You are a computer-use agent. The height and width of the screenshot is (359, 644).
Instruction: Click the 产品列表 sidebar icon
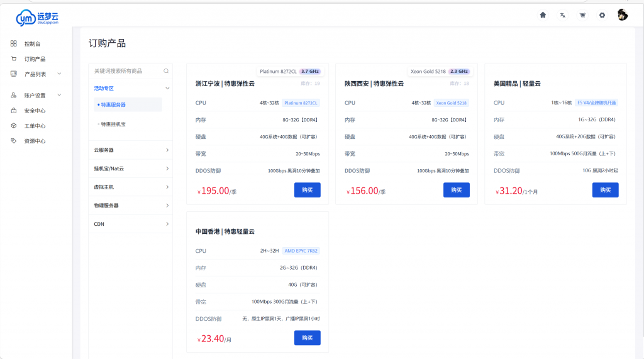click(14, 74)
